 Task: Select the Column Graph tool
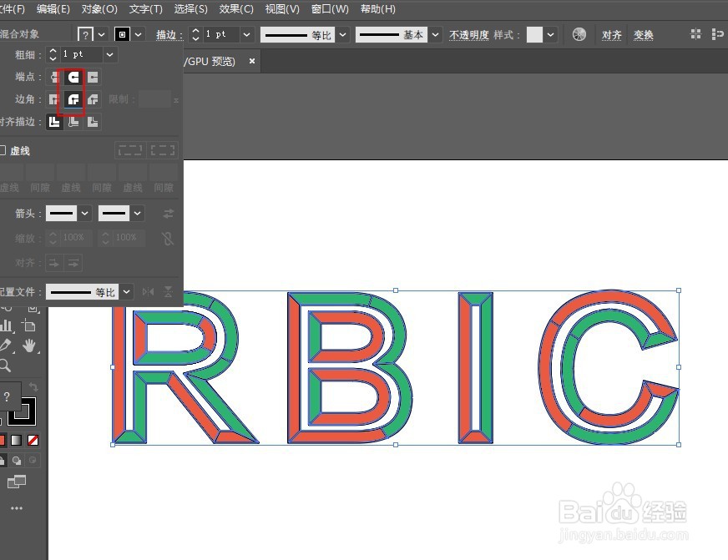click(x=7, y=325)
